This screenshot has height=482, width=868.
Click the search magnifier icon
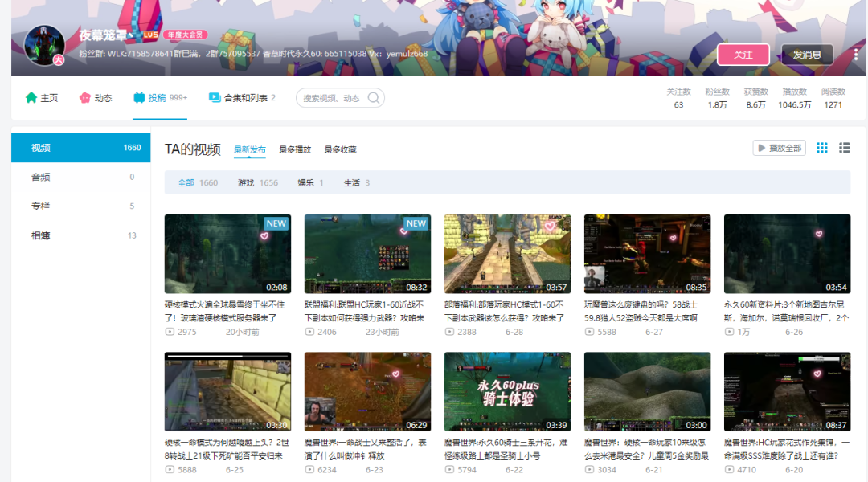coord(374,98)
